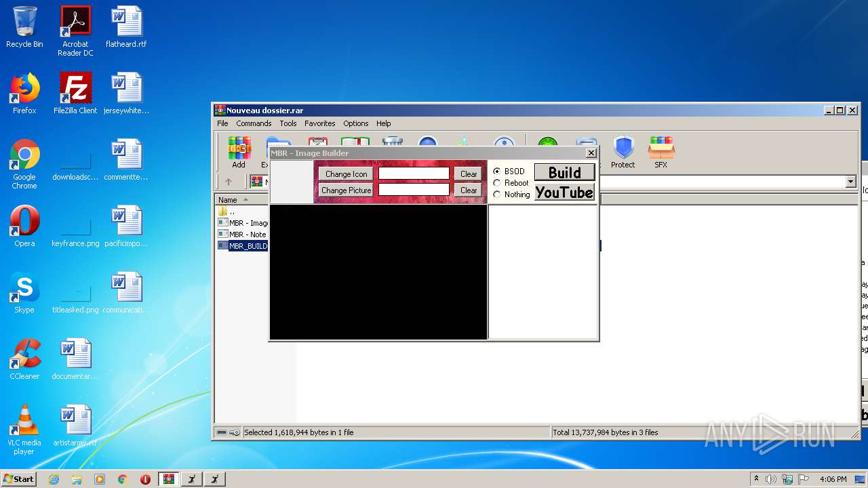This screenshot has height=488, width=868.
Task: Open the Help menu
Action: tap(383, 123)
